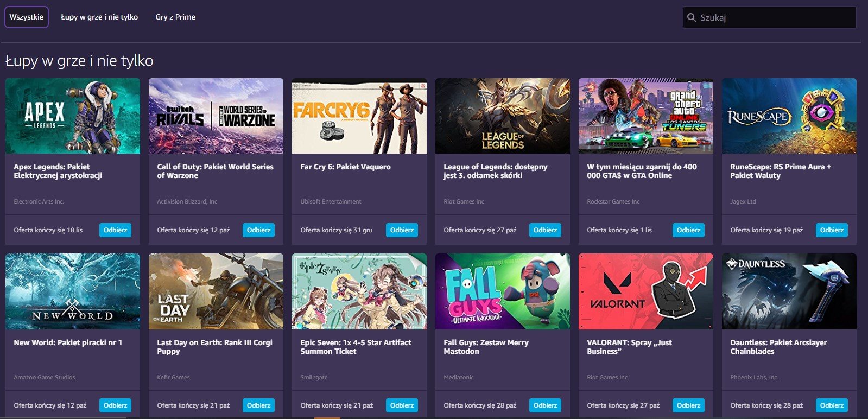Open the Fall Guys artwork tile

click(503, 291)
